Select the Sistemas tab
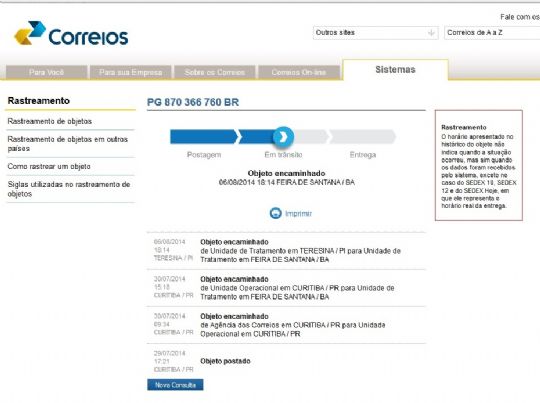 [395, 70]
